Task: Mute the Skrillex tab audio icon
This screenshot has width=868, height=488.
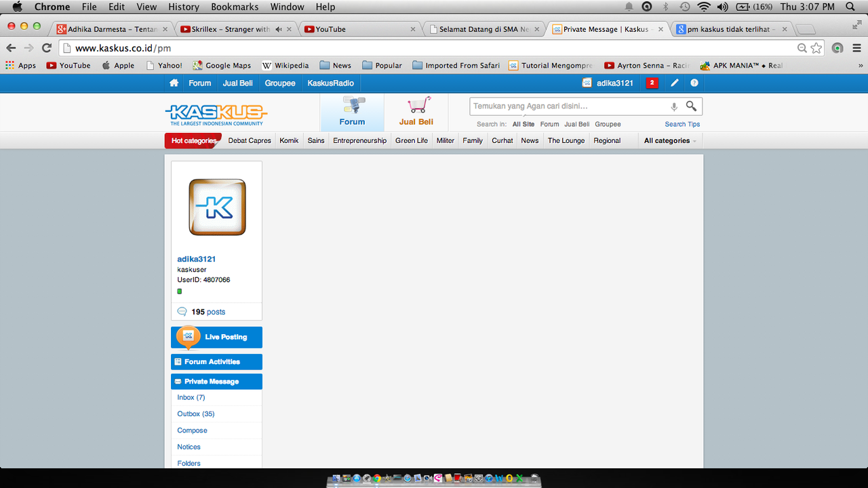Action: [x=278, y=29]
